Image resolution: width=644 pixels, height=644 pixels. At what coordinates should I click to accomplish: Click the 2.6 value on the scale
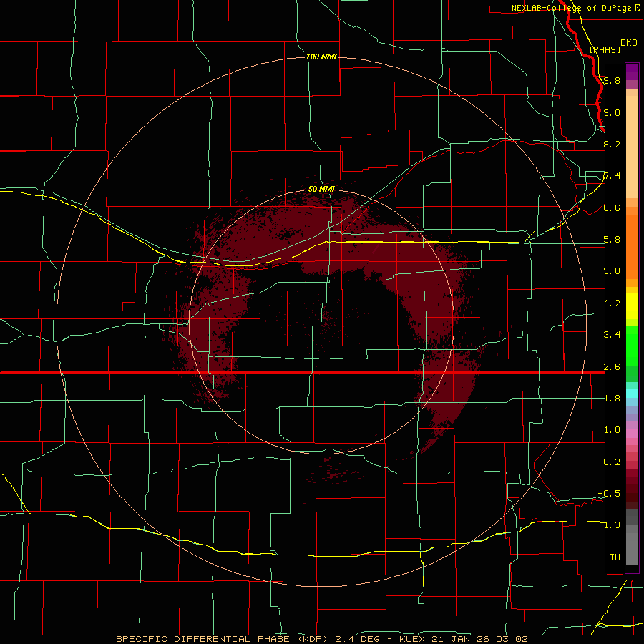(612, 367)
